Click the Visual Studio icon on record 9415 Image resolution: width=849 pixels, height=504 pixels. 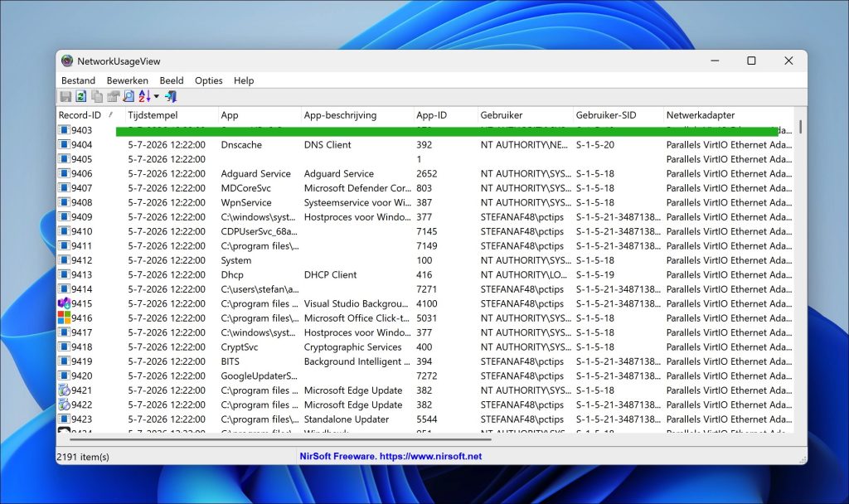[x=64, y=303]
